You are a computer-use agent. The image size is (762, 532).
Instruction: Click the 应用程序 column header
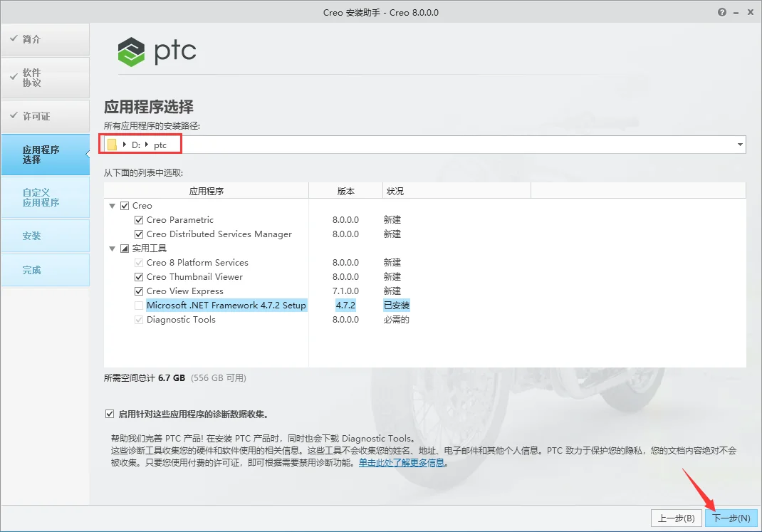coord(206,191)
